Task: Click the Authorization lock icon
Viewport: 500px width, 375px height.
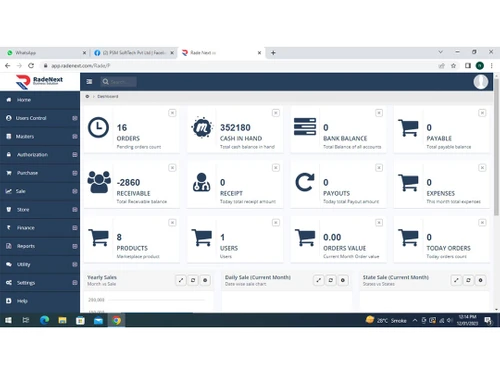Action: tap(9, 155)
